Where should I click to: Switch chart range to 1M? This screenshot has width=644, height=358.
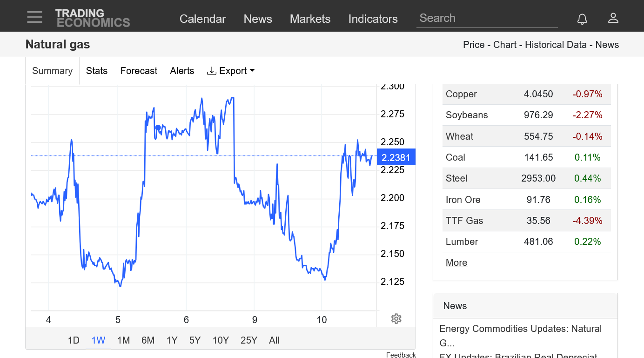tap(123, 340)
